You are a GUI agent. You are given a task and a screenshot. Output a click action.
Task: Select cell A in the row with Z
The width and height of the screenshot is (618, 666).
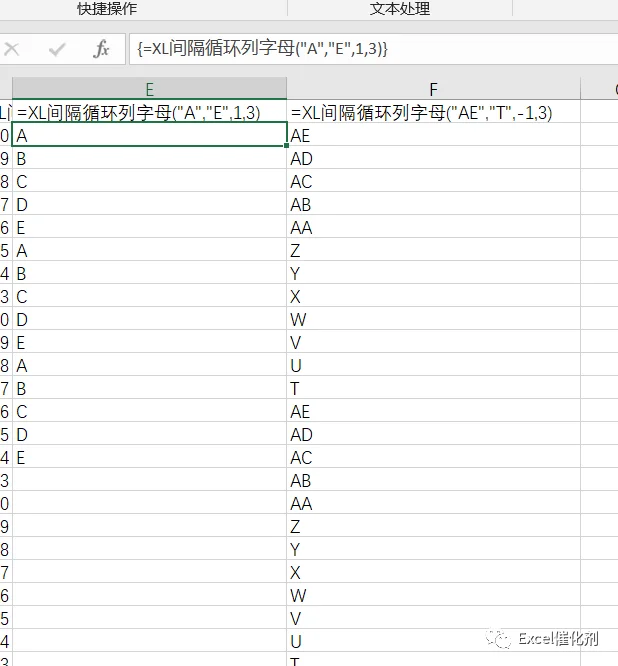[x=150, y=251]
